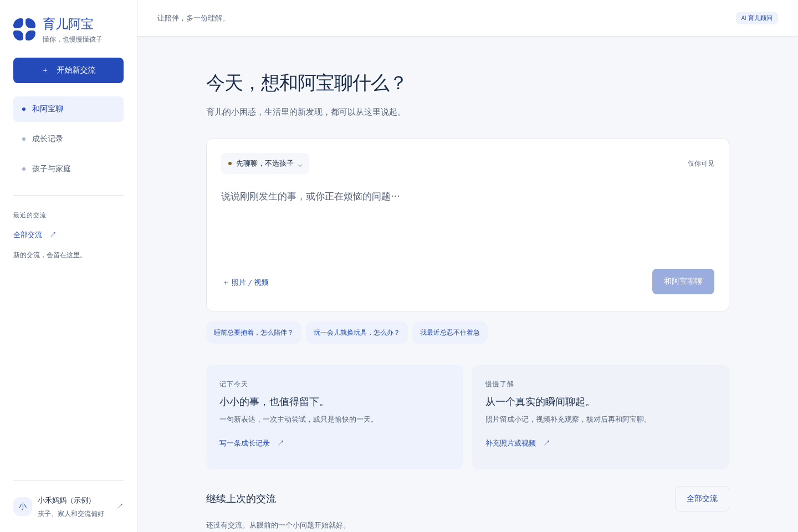
Task: Choose suggestion 睡前总要抱着，怎么陪伴？
Action: (254, 332)
